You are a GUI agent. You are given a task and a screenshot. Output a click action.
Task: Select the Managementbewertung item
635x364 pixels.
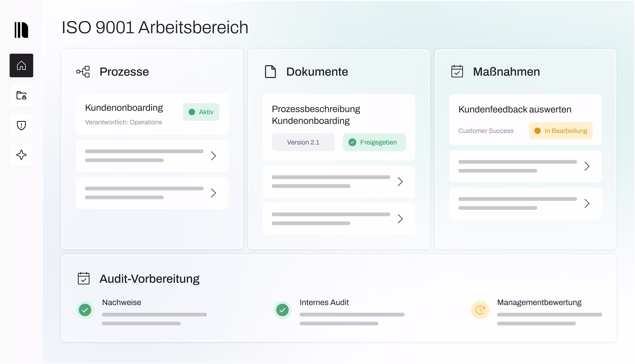tap(536, 312)
